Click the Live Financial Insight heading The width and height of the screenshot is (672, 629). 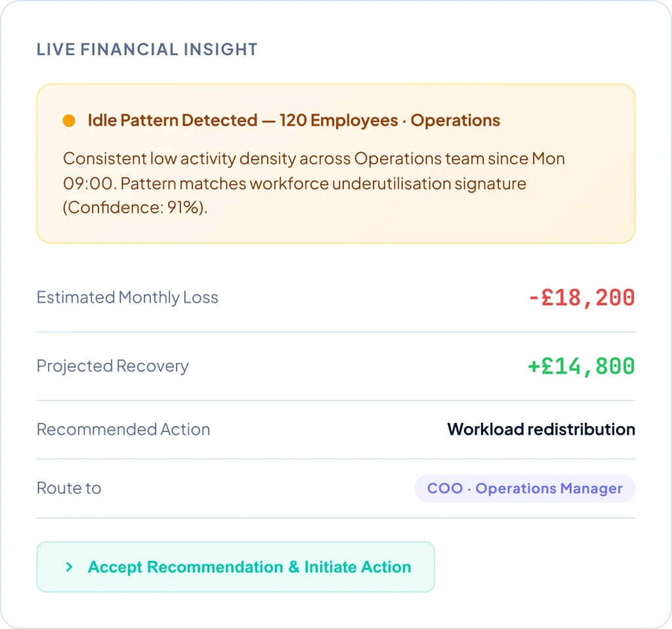click(x=147, y=49)
